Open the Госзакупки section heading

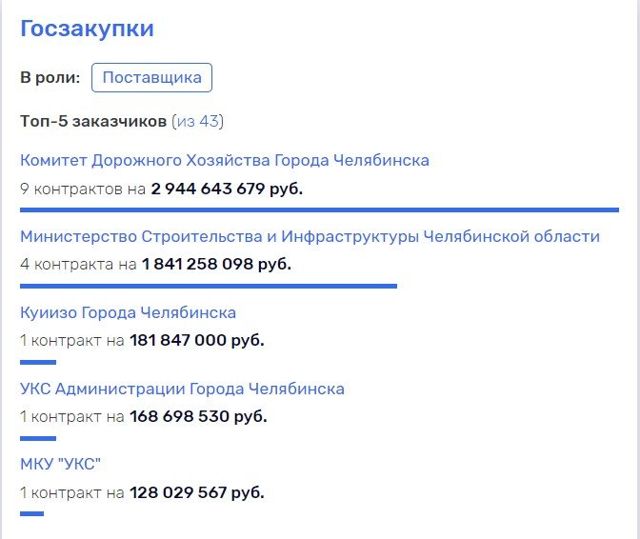tap(87, 28)
